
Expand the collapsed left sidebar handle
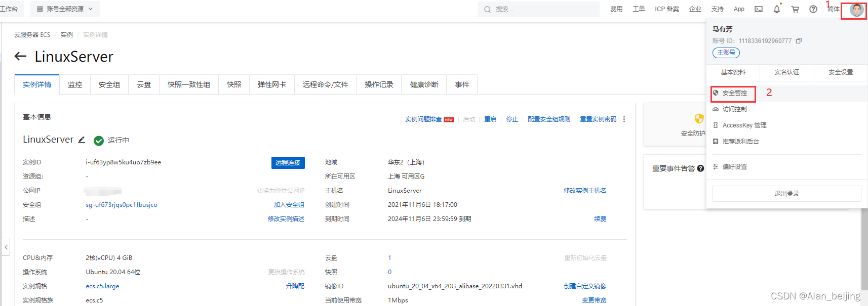6,247
